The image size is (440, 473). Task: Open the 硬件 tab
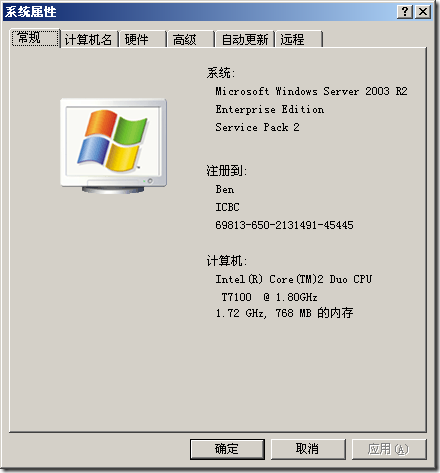[143, 40]
